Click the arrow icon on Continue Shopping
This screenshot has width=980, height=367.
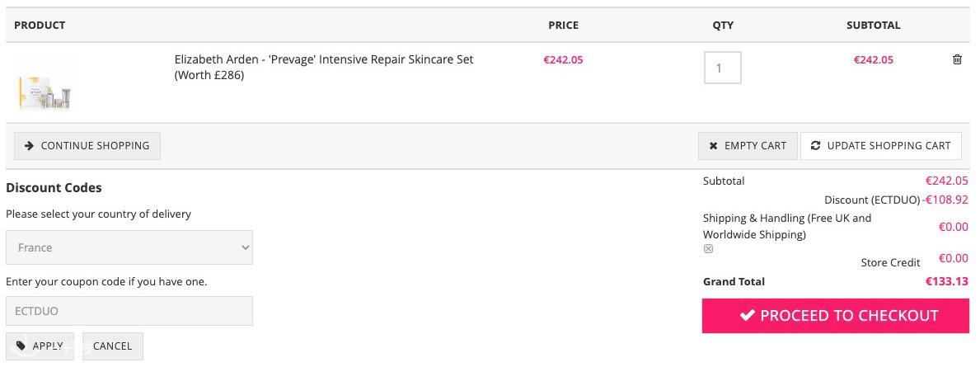point(29,146)
